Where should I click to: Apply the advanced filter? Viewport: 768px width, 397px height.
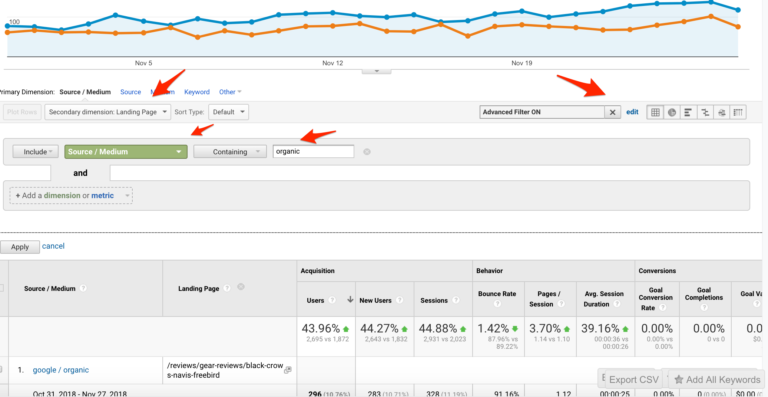[x=20, y=247]
